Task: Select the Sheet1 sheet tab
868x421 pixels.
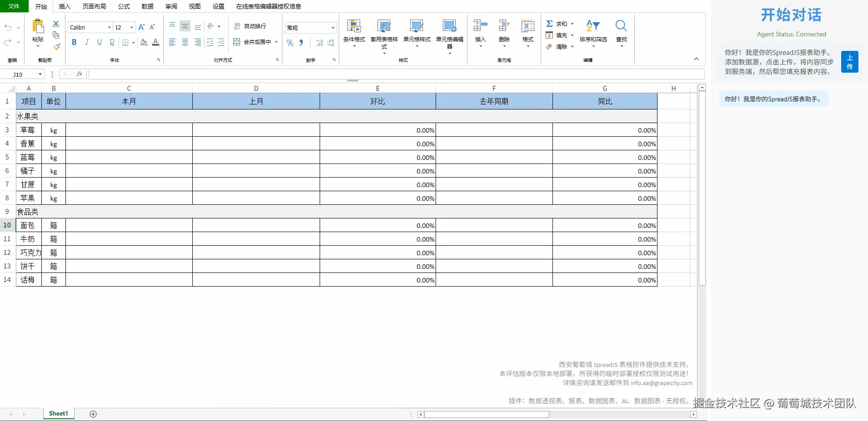Action: click(59, 414)
